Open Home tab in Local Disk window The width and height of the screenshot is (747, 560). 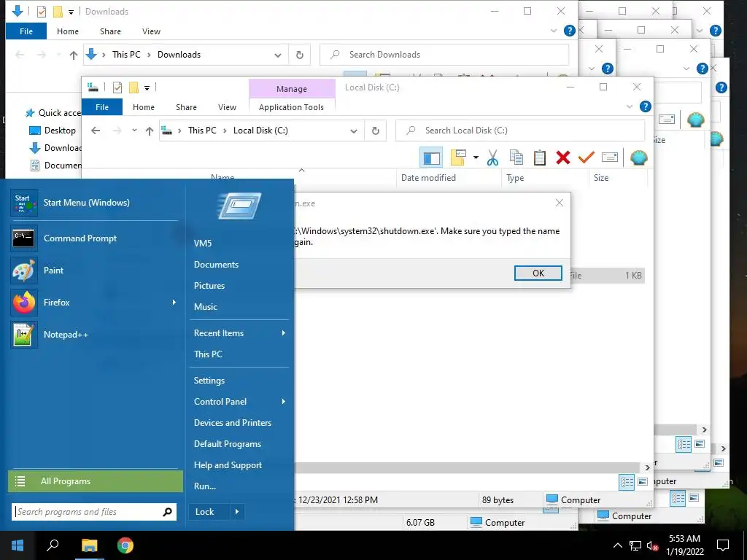(x=144, y=107)
